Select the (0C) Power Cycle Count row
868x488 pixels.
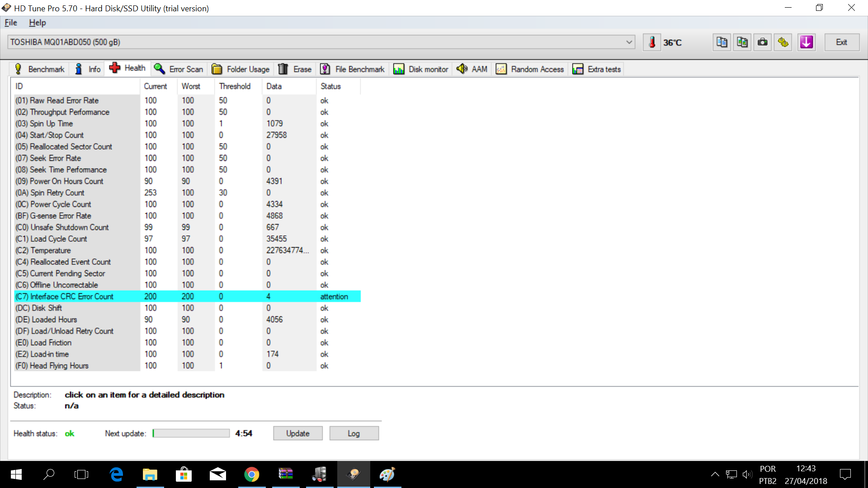187,204
